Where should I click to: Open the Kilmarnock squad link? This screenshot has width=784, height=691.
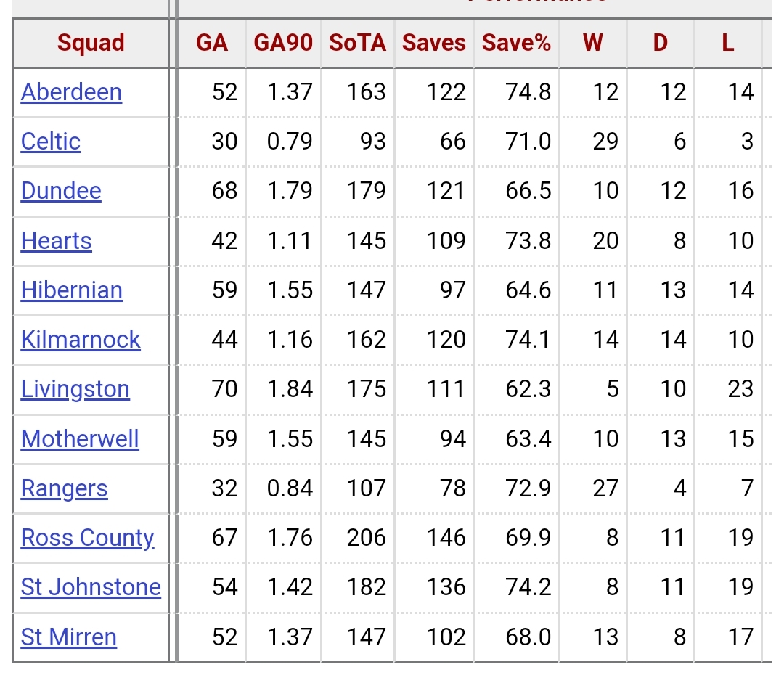tap(81, 340)
